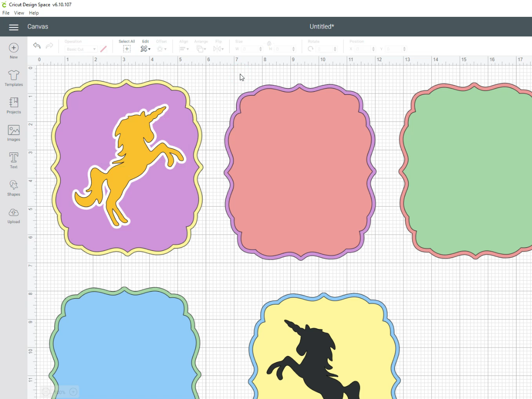
Task: Open the View menu
Action: 19,13
